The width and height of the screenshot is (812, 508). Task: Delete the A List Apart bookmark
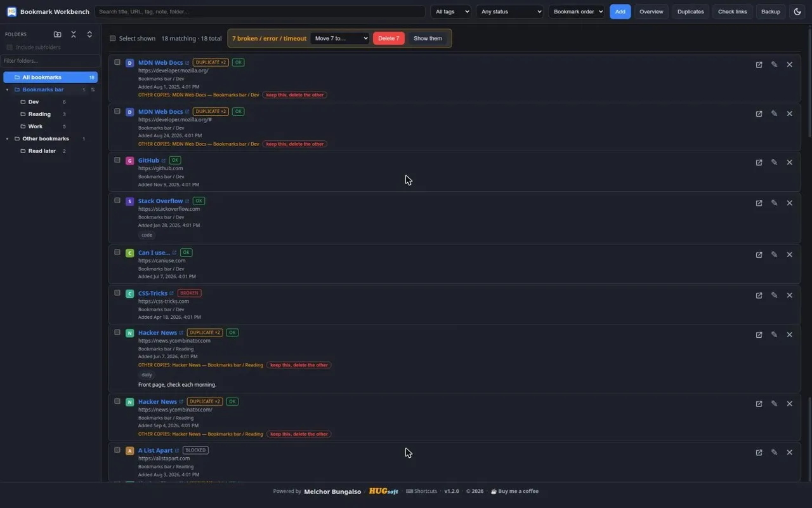tap(789, 453)
